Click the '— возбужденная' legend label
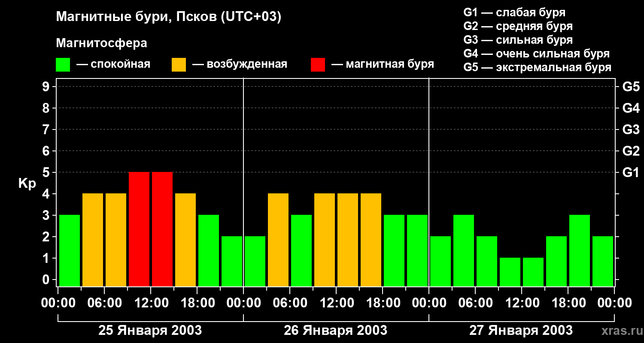This screenshot has width=644, height=343. pos(240,64)
